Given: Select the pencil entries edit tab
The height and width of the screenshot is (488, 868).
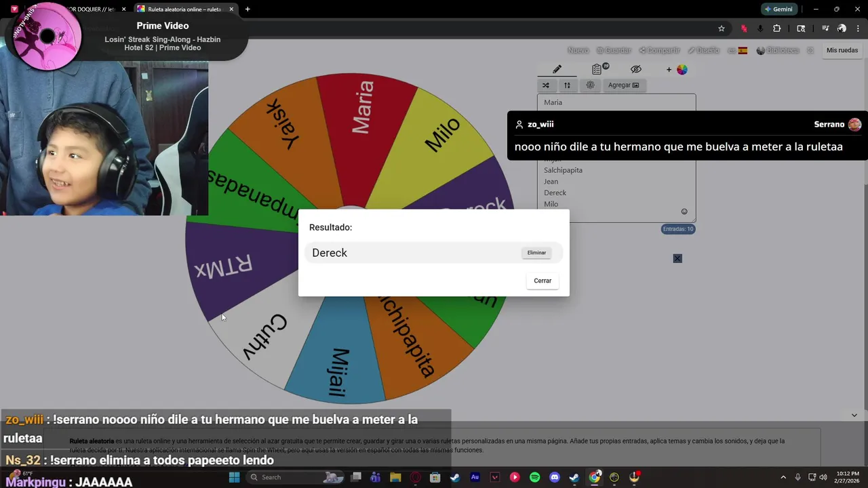Looking at the screenshot, I should tap(557, 69).
